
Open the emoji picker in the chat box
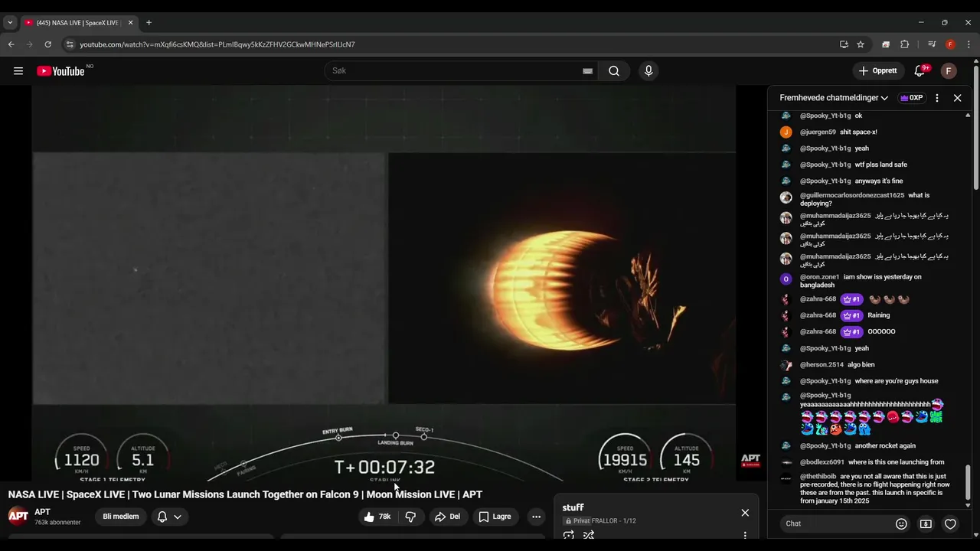tap(901, 524)
